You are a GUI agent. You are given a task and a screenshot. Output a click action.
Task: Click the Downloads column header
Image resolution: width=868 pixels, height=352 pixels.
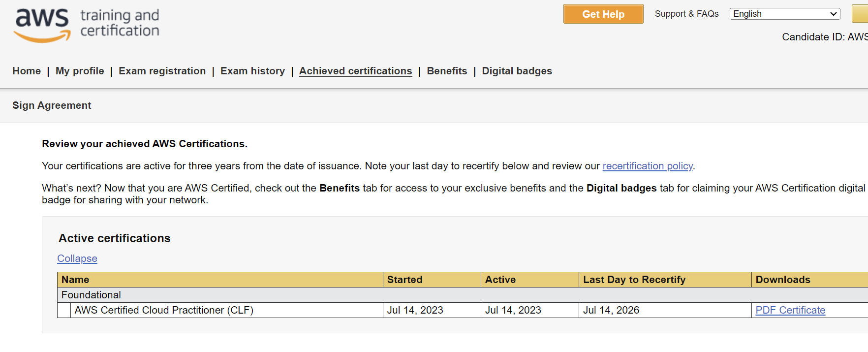tap(810, 280)
